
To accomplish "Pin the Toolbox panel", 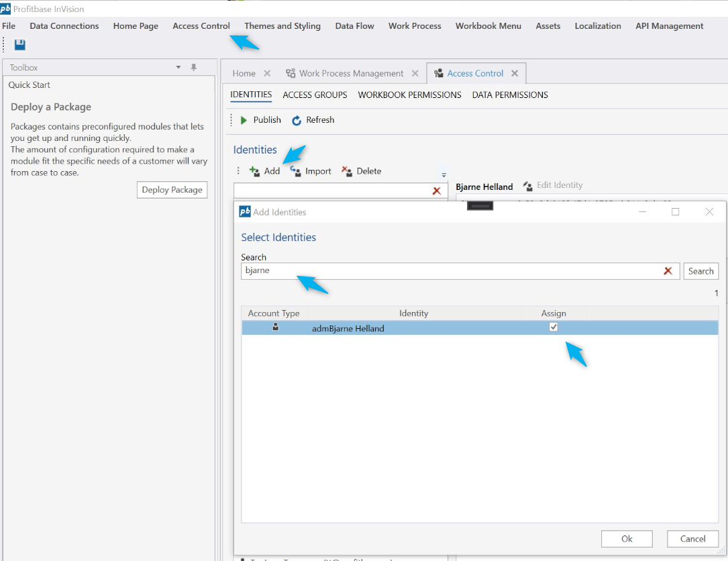I will click(x=194, y=68).
